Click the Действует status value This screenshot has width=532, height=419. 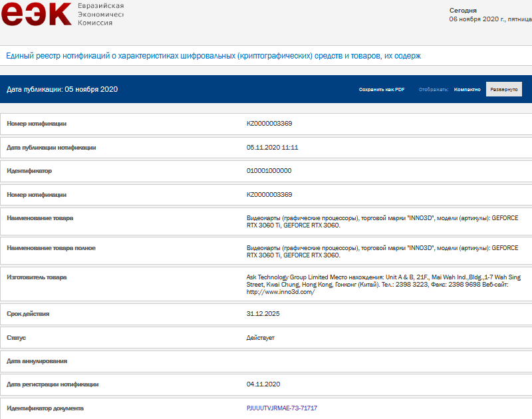click(260, 337)
